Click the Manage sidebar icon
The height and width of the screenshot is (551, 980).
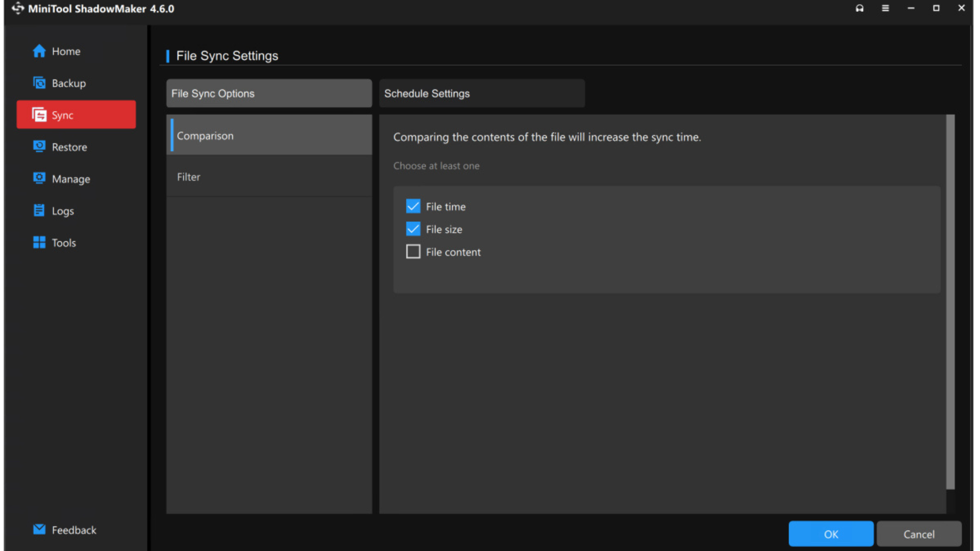39,178
